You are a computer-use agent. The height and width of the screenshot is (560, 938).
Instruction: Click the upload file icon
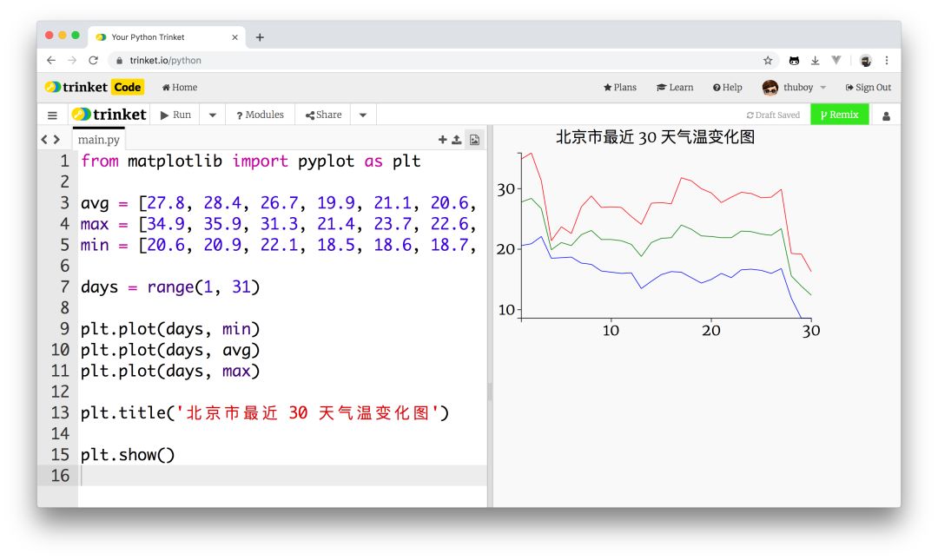click(457, 140)
